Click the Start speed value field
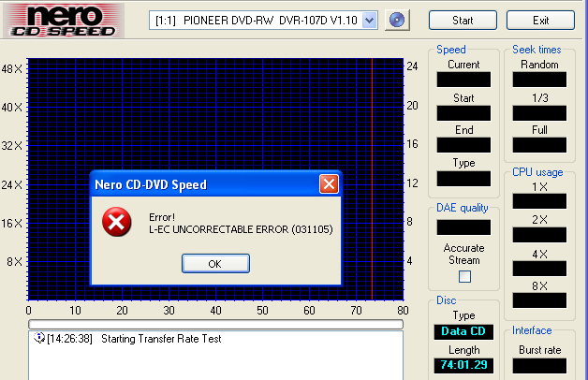The image size is (588, 380). [463, 113]
